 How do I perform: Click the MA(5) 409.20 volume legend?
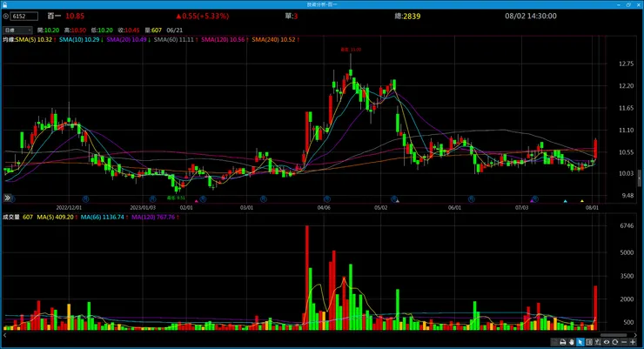point(57,217)
